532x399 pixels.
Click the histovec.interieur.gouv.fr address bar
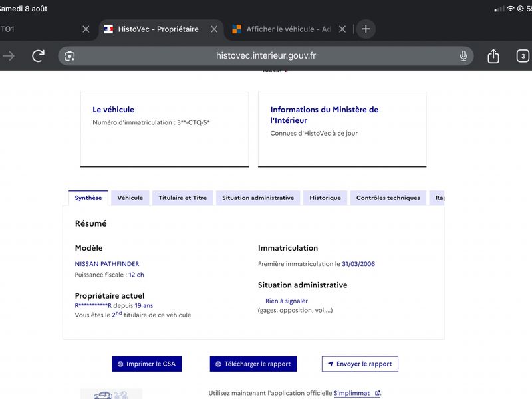(x=266, y=56)
